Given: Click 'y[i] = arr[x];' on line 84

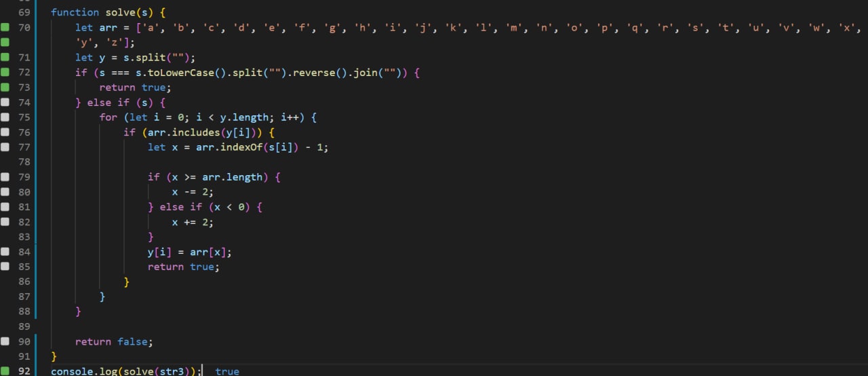Looking at the screenshot, I should [190, 252].
